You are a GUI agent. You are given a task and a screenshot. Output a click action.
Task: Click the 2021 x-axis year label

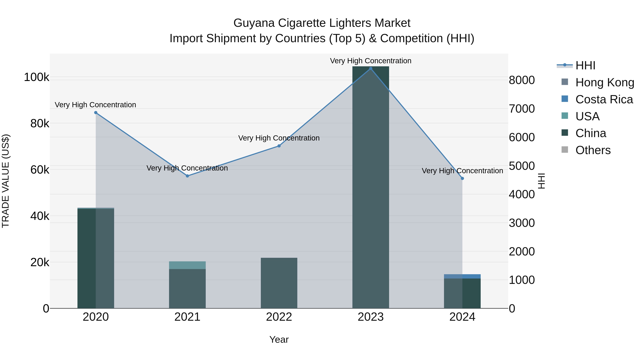point(187,317)
